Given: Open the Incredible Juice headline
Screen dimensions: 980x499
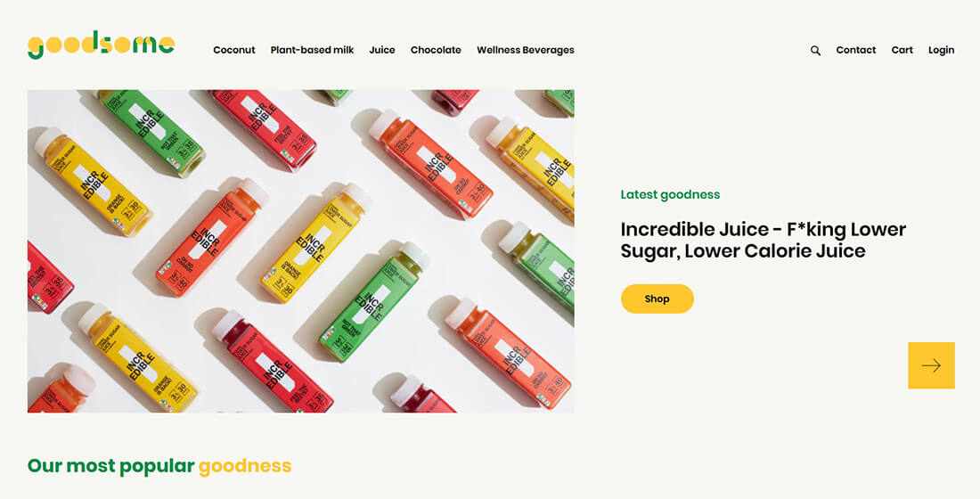Looking at the screenshot, I should pyautogui.click(x=764, y=240).
